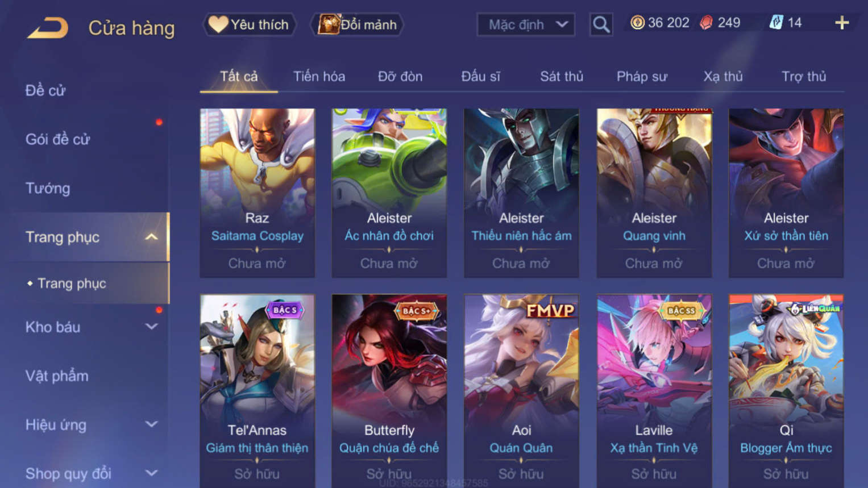
Task: Open search with the magnifying glass icon
Action: coord(601,24)
